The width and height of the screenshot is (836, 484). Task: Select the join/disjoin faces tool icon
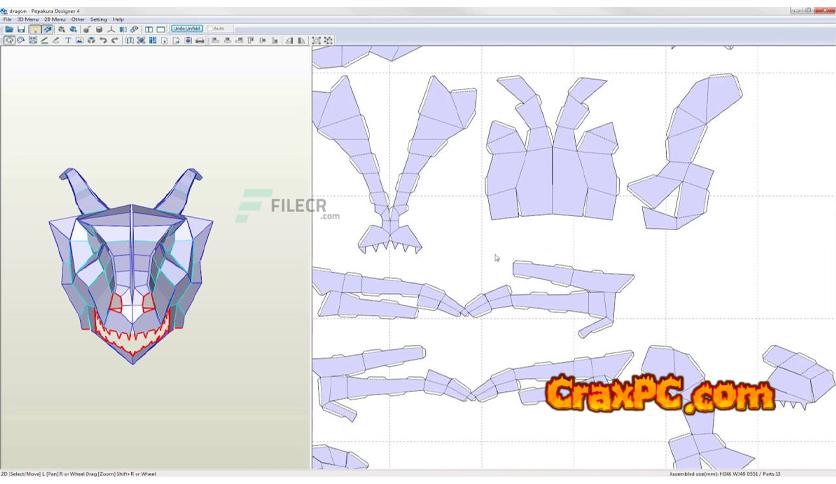pyautogui.click(x=33, y=40)
